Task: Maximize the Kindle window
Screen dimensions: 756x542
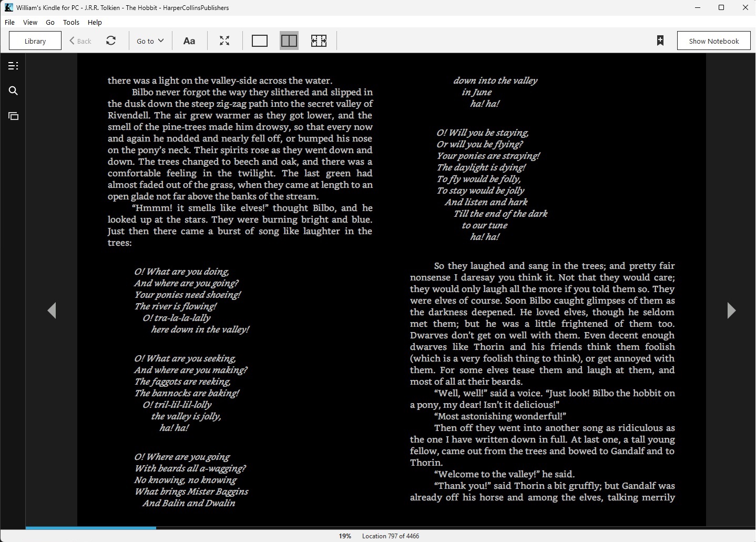Action: click(x=721, y=7)
